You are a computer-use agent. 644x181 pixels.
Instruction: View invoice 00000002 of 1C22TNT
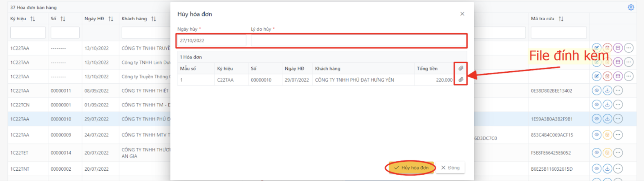tap(597, 169)
